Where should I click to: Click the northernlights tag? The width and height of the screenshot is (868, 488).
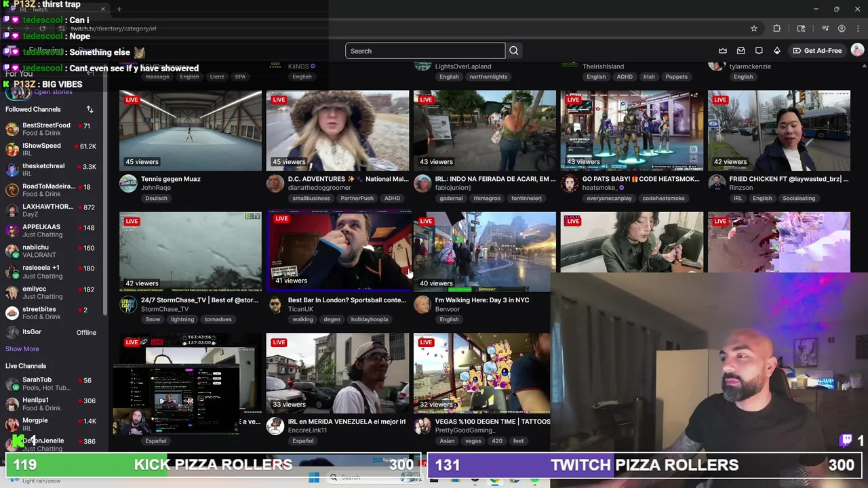[488, 77]
